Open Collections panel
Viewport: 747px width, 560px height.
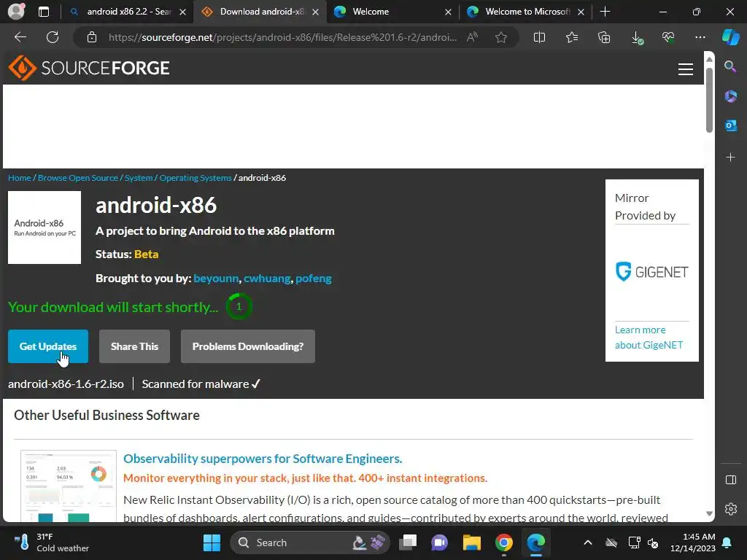(604, 37)
